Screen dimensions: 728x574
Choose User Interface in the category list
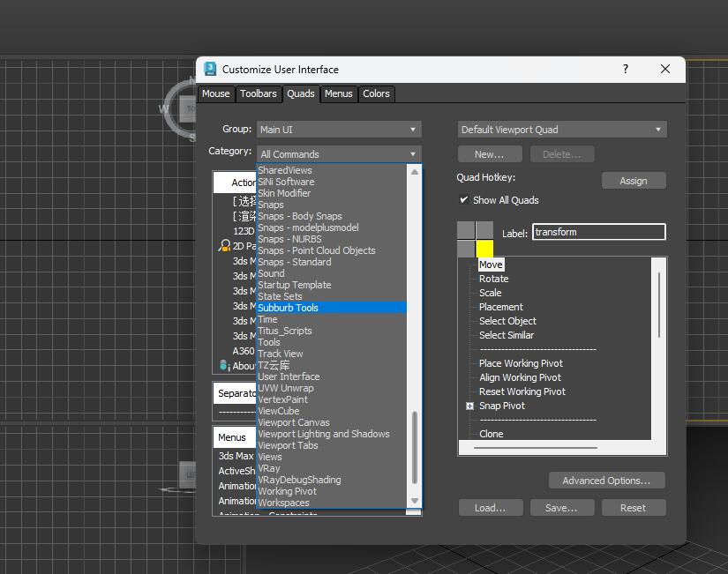pos(332,376)
